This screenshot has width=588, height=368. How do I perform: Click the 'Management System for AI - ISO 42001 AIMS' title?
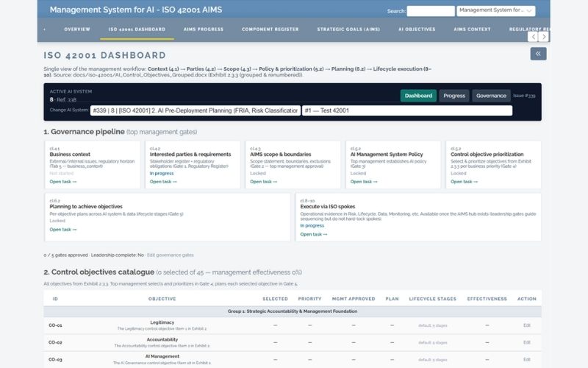[x=136, y=10]
